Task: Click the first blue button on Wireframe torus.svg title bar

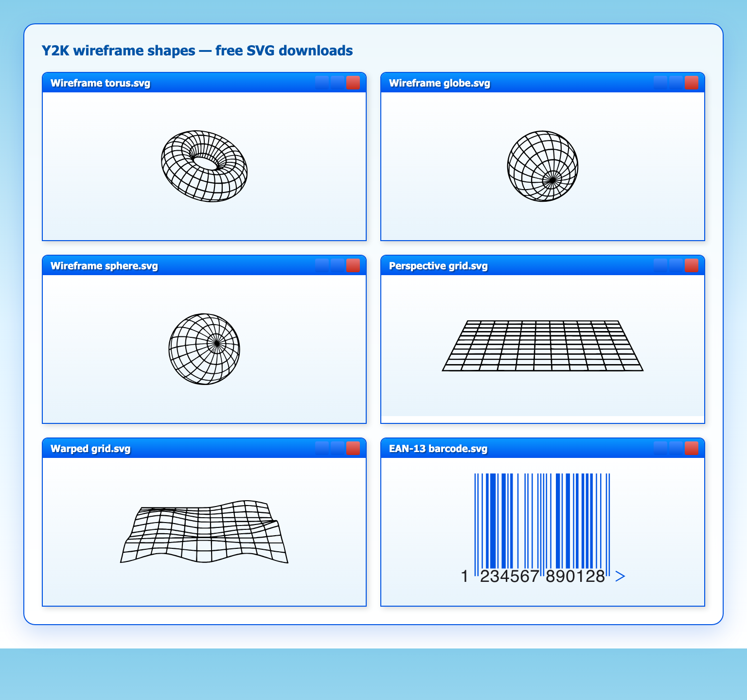Action: point(322,83)
